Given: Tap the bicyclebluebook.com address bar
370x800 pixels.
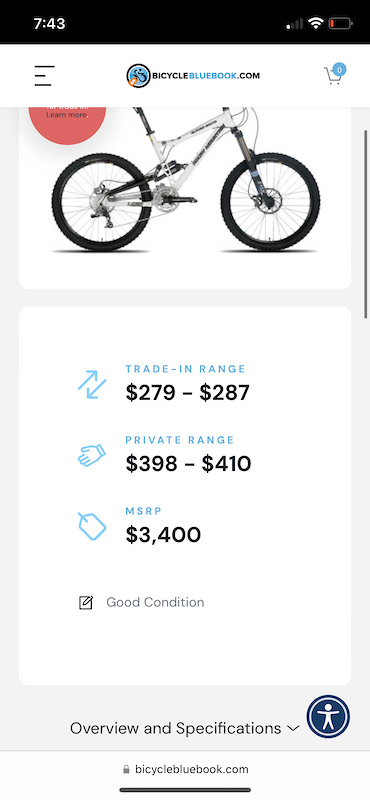Looking at the screenshot, I should [x=185, y=769].
